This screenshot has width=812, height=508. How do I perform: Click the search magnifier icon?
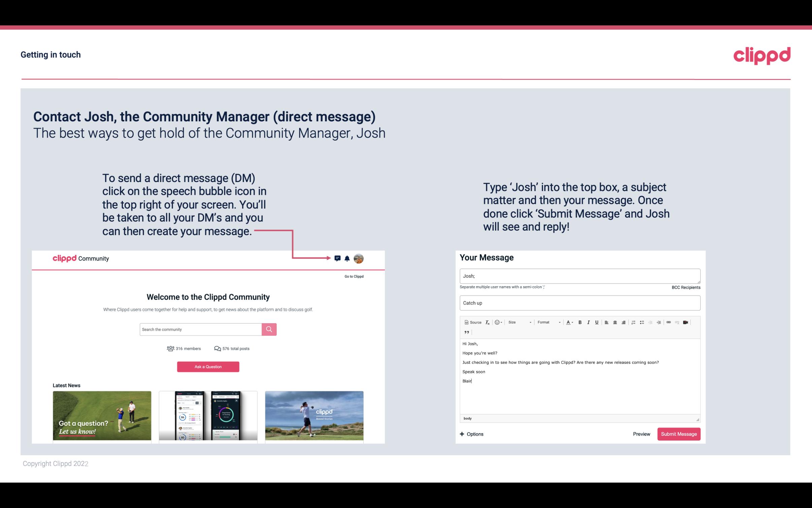[x=268, y=329]
